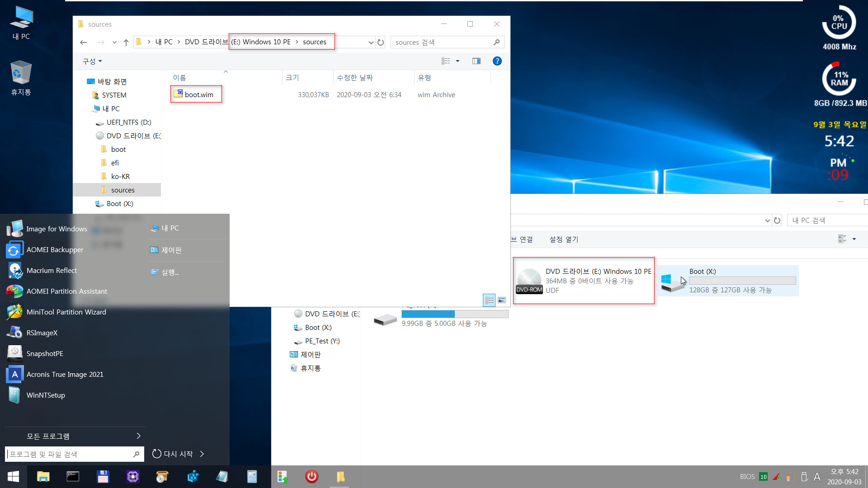
Task: Open view dropdown in 내 PC window
Action: 854,239
